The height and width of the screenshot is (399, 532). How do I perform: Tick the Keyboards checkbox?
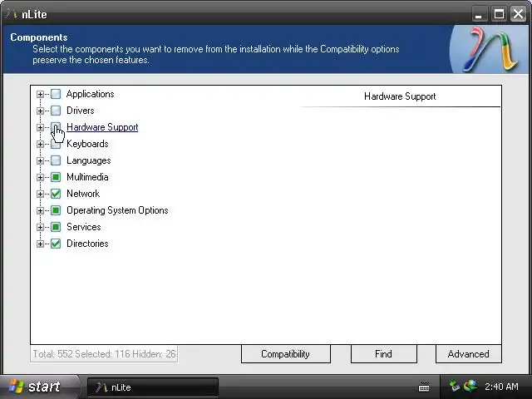(56, 144)
